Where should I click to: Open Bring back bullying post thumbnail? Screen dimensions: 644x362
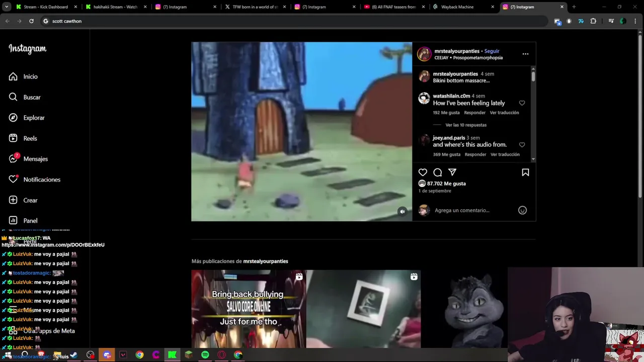click(x=249, y=309)
